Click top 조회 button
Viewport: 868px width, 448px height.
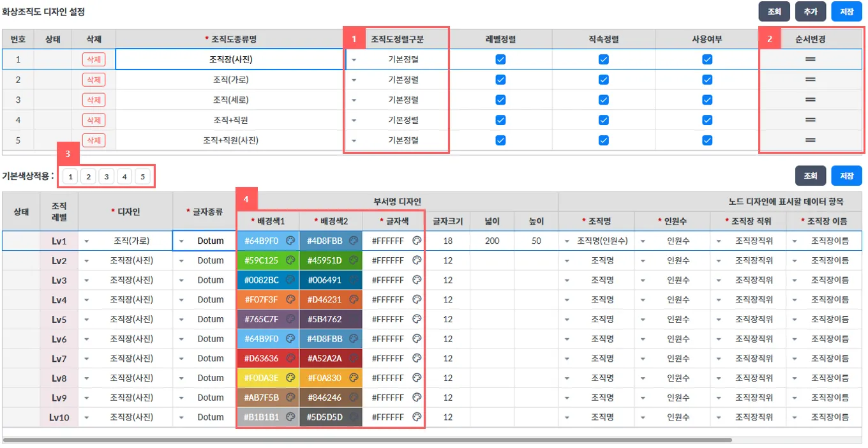[774, 11]
